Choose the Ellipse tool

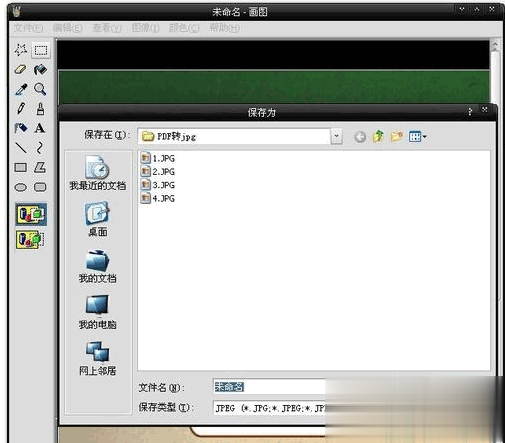point(21,187)
